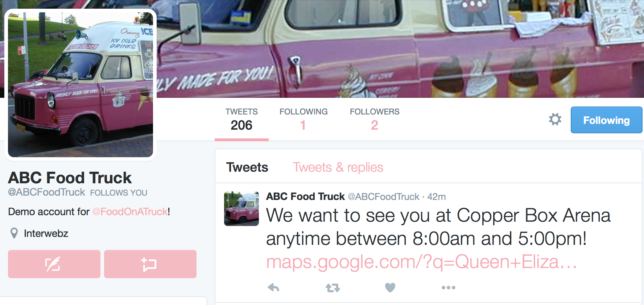Image resolution: width=644 pixels, height=305 pixels.
Task: Click the Interwebz location pin icon
Action: [14, 233]
